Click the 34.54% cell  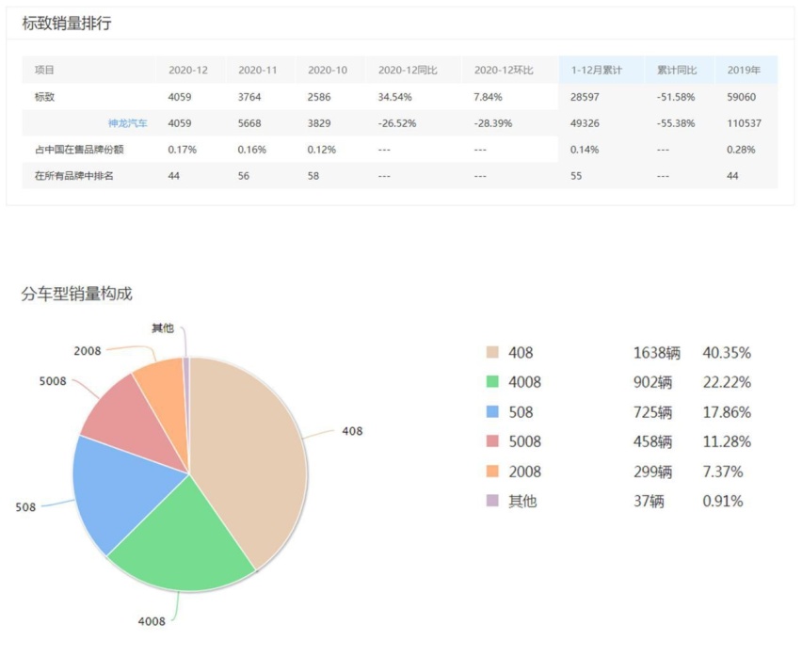394,97
